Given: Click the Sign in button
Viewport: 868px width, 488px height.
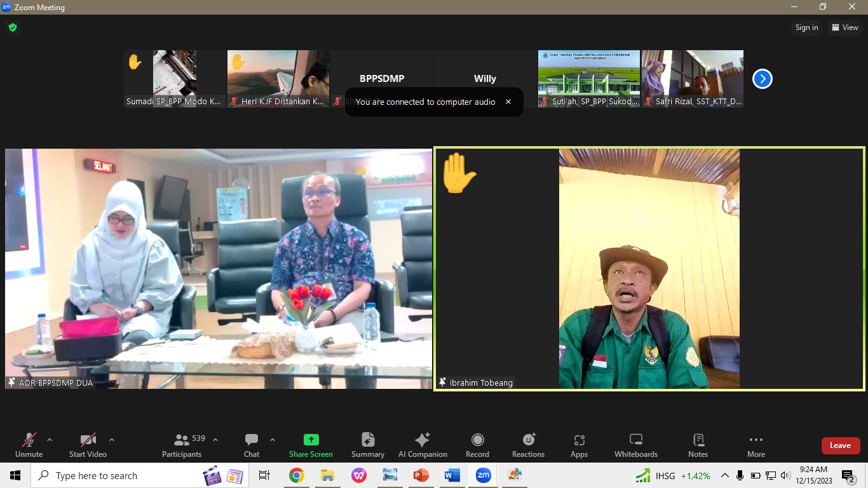Looking at the screenshot, I should 806,27.
